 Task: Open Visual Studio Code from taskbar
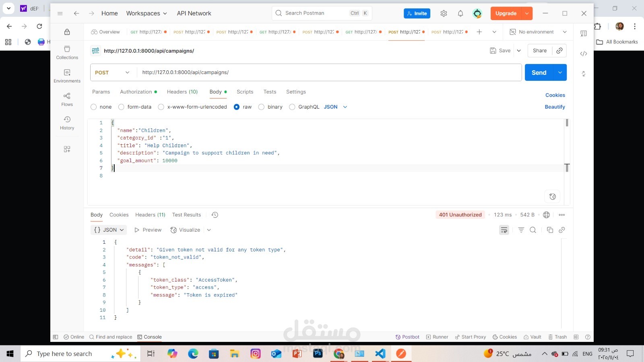380,354
